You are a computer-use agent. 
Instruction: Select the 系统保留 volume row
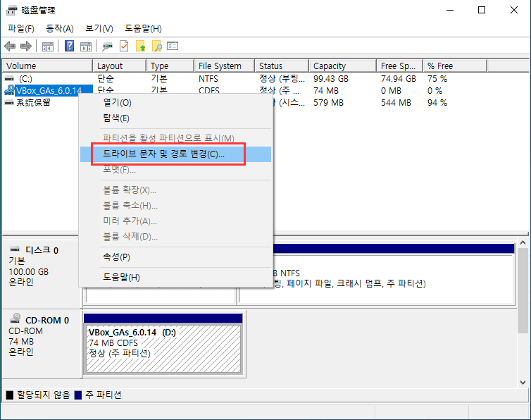pyautogui.click(x=34, y=102)
